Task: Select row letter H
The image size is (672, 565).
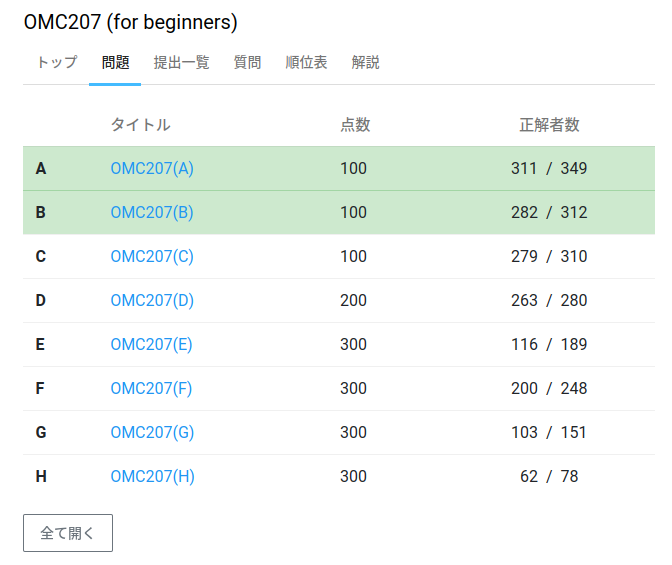Action: (x=41, y=476)
